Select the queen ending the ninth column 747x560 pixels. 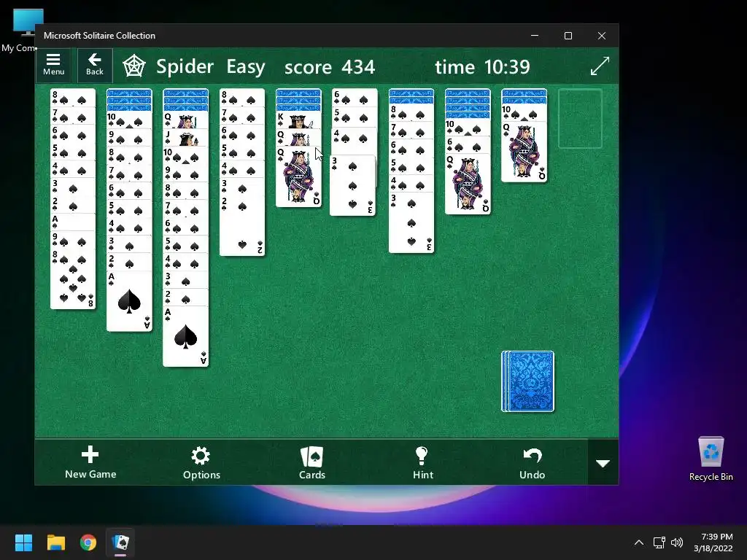click(524, 152)
